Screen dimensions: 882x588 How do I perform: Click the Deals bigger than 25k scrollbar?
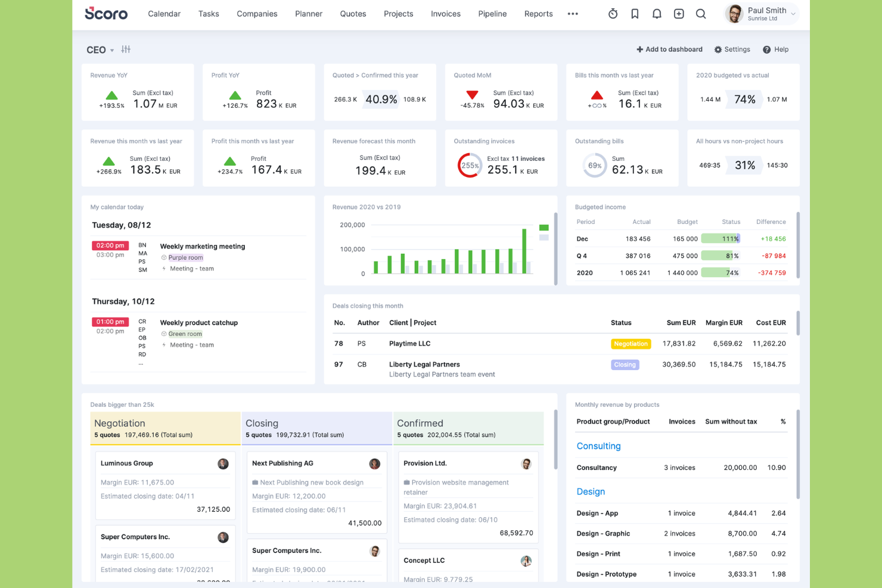556,439
